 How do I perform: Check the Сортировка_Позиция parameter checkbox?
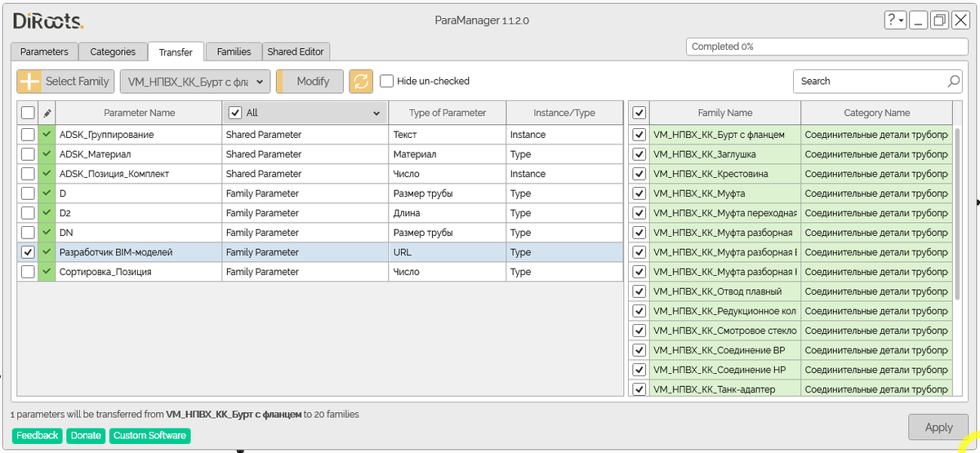tap(28, 272)
